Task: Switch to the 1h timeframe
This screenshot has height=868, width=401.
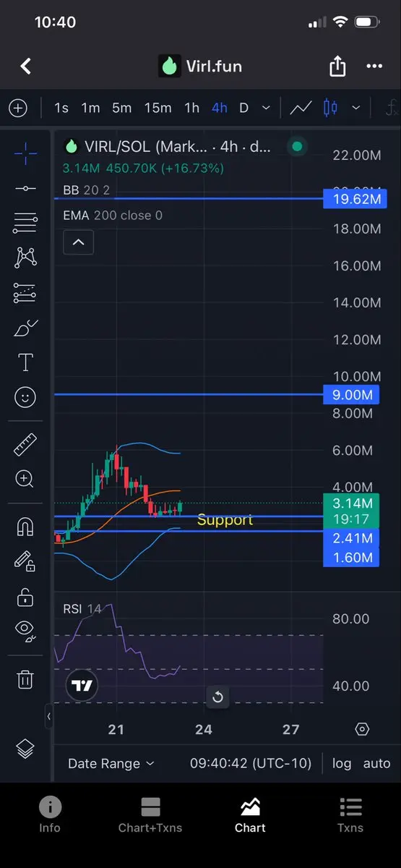Action: pyautogui.click(x=191, y=108)
